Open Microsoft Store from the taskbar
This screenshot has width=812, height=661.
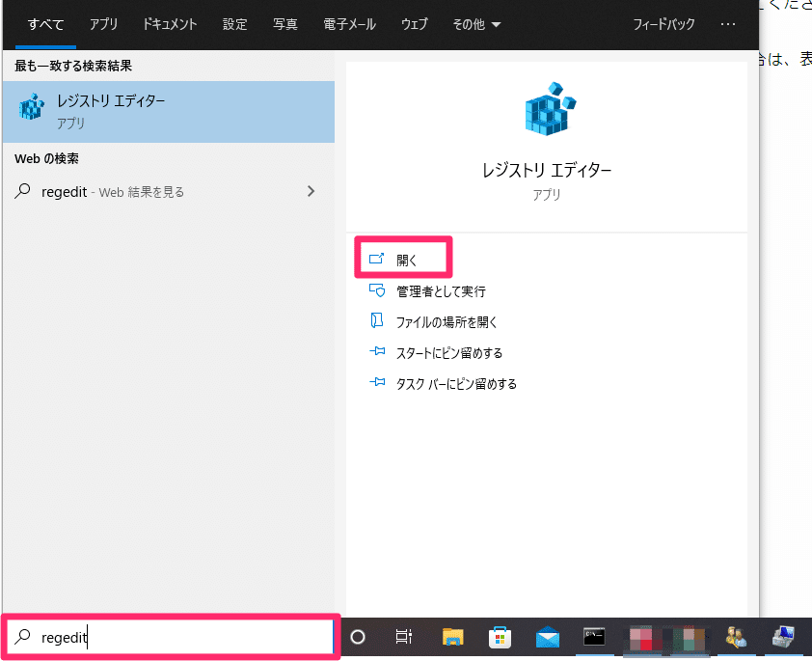pyautogui.click(x=500, y=637)
